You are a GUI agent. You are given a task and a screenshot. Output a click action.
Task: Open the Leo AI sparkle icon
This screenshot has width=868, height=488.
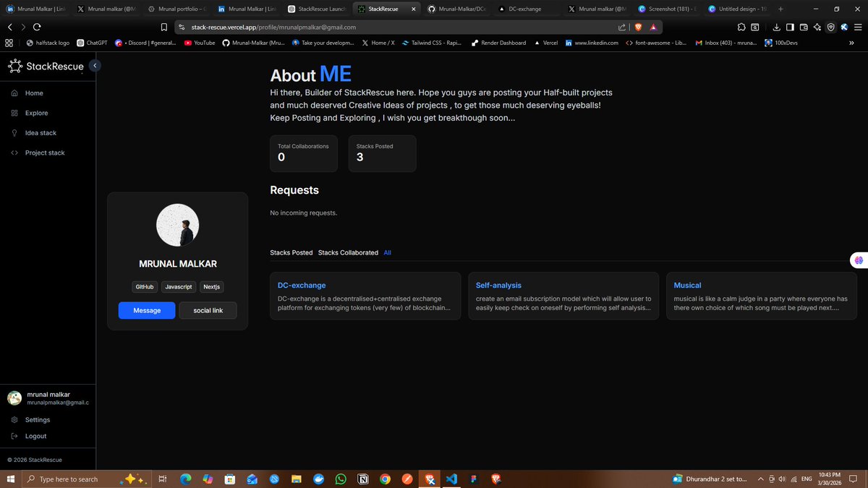[817, 27]
